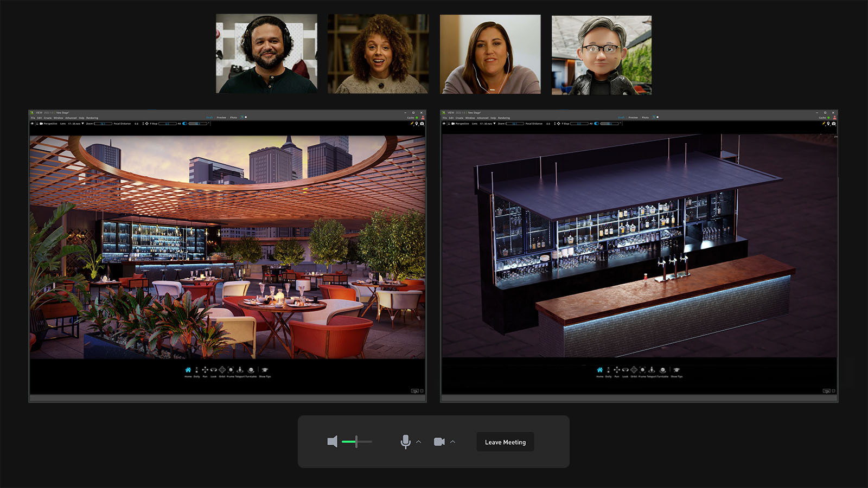Toggle the AE auto-exposure switch
868x488 pixels.
pyautogui.click(x=184, y=124)
